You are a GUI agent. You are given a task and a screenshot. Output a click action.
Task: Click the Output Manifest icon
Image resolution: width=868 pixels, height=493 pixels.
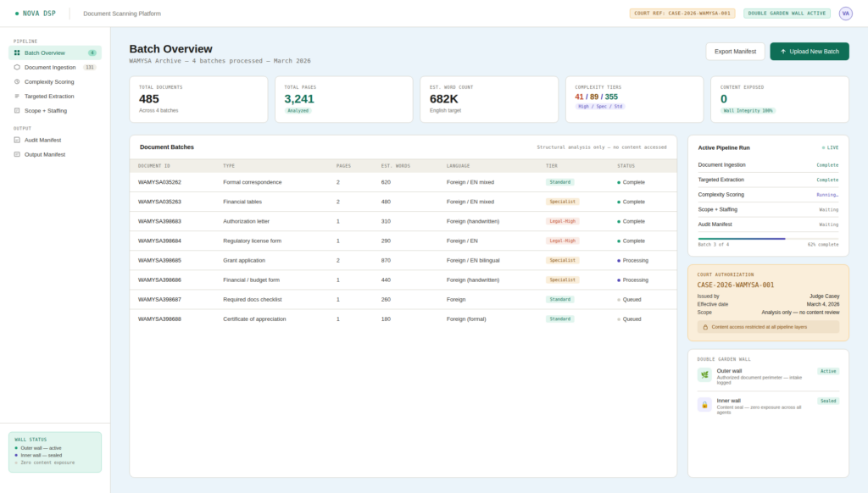17,154
